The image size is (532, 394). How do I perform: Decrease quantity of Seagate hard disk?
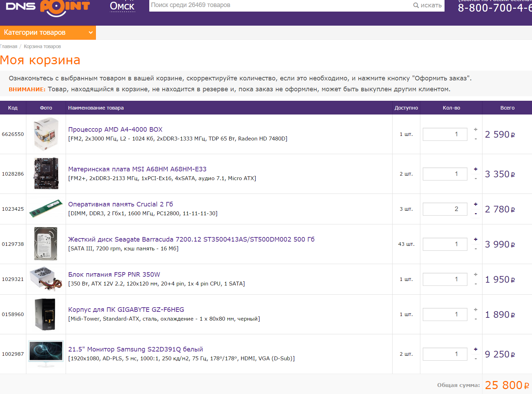(476, 249)
